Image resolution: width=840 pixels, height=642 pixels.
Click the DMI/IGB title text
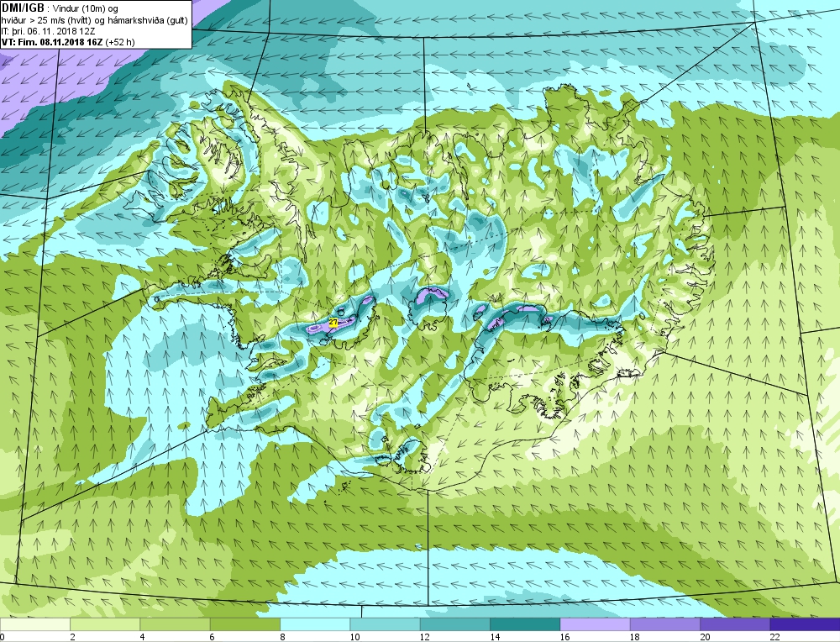pyautogui.click(x=23, y=8)
